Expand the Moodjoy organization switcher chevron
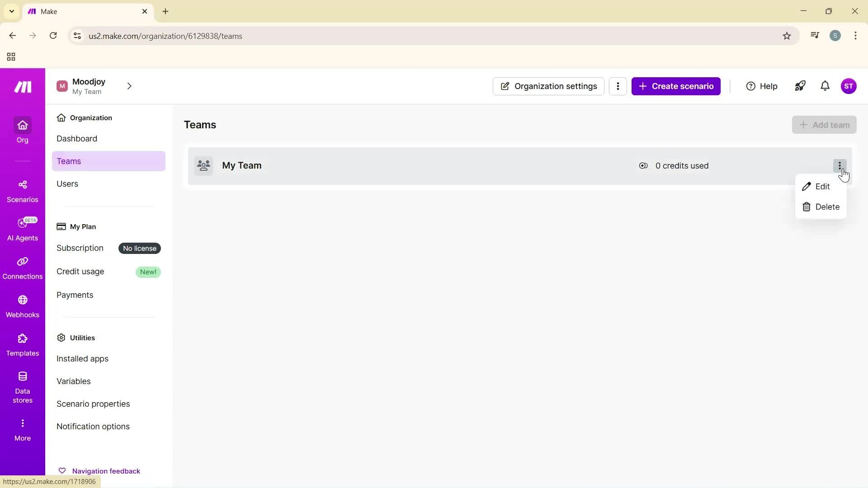 [x=129, y=86]
